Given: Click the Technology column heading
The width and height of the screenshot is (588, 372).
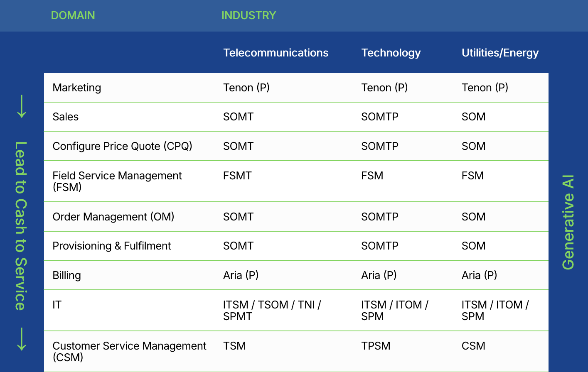Looking at the screenshot, I should (391, 53).
